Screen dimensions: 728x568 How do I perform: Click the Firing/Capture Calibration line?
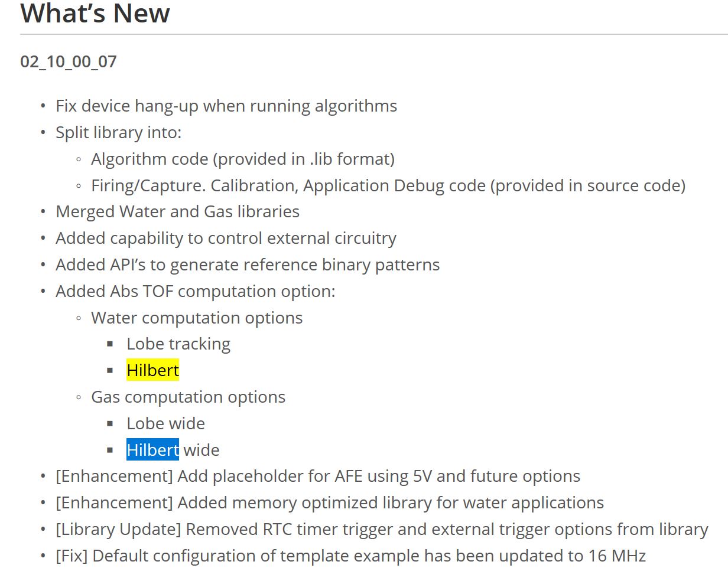(388, 185)
